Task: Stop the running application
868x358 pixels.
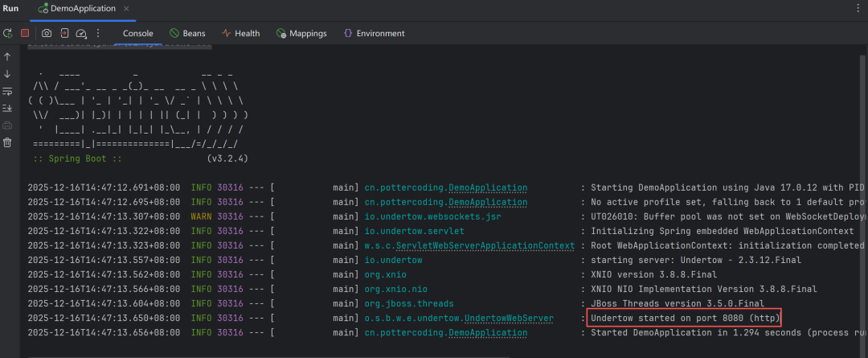Action: 25,33
